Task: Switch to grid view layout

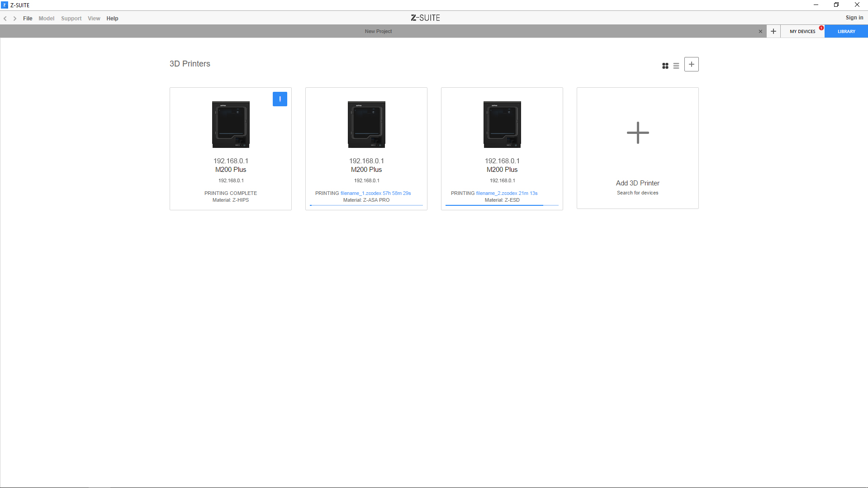Action: point(665,66)
